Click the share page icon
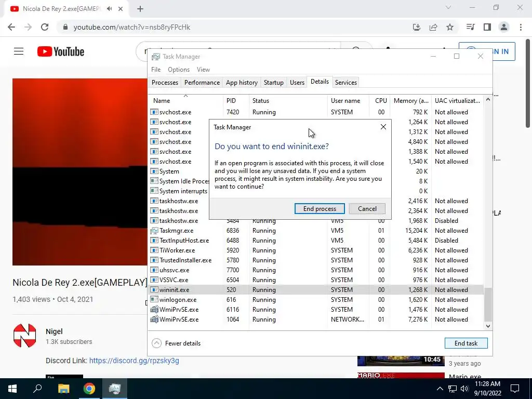Viewport: 532px width, 399px height. pos(433,27)
